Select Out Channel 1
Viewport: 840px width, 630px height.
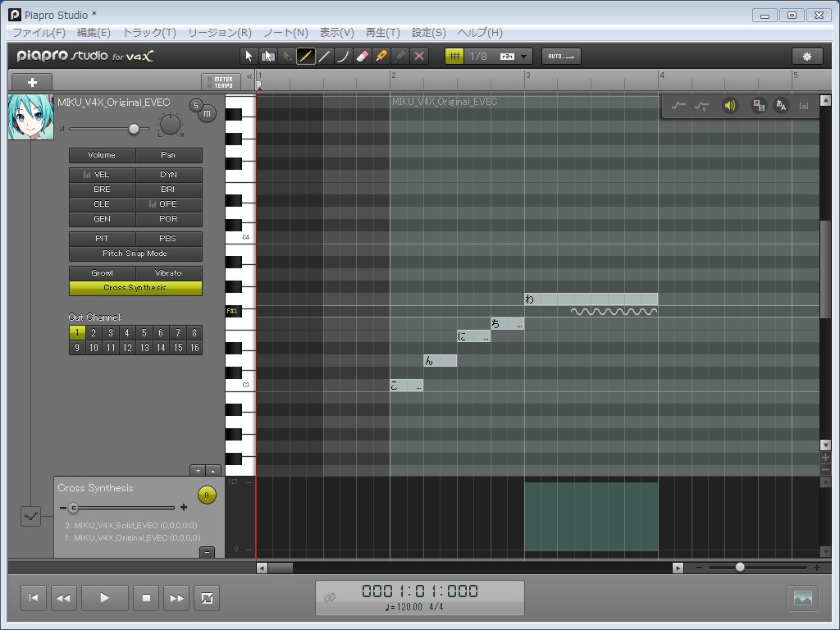click(x=77, y=333)
